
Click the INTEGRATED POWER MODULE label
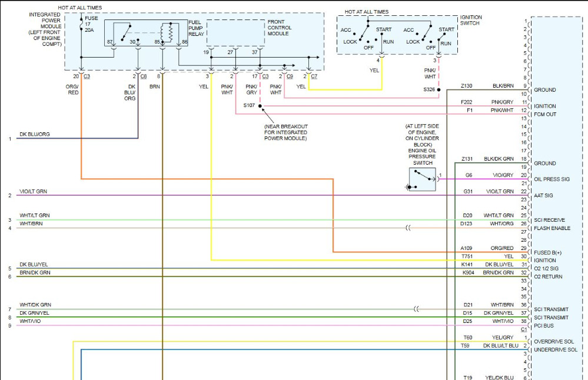pyautogui.click(x=44, y=28)
